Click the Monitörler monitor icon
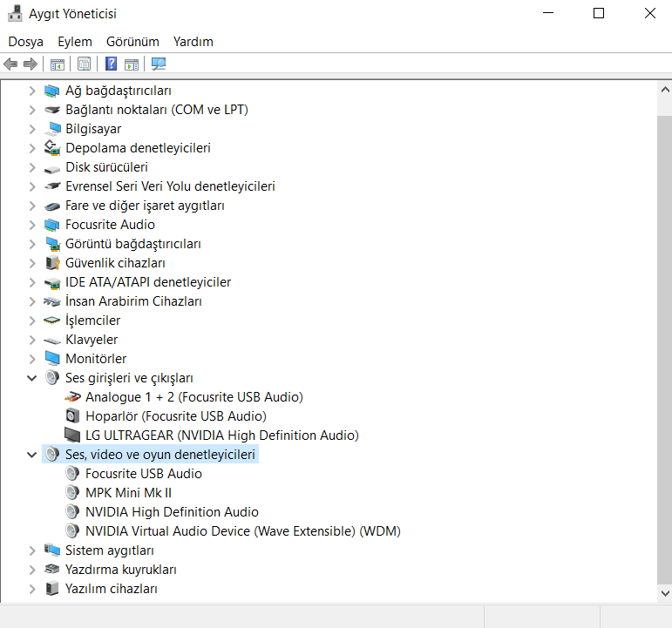 click(x=52, y=359)
